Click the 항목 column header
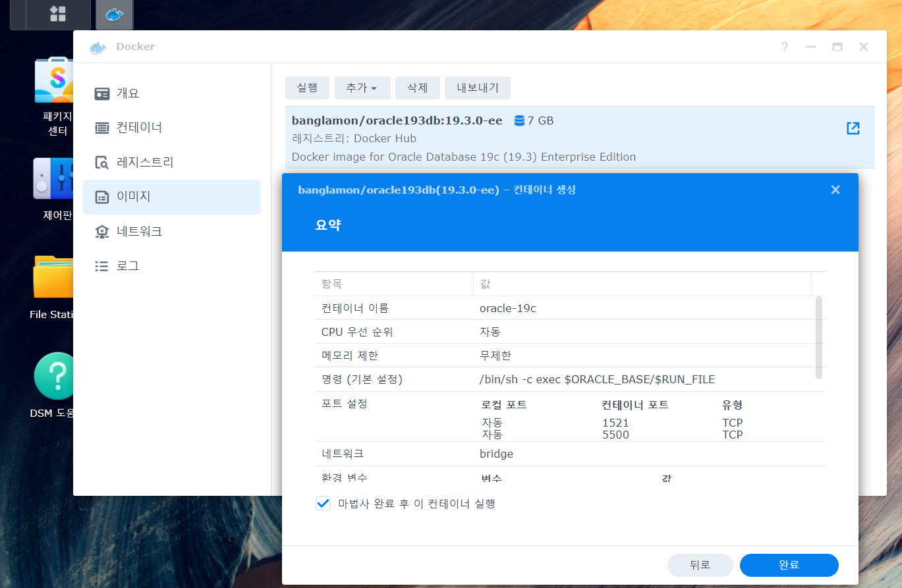This screenshot has width=902, height=588. coord(394,284)
